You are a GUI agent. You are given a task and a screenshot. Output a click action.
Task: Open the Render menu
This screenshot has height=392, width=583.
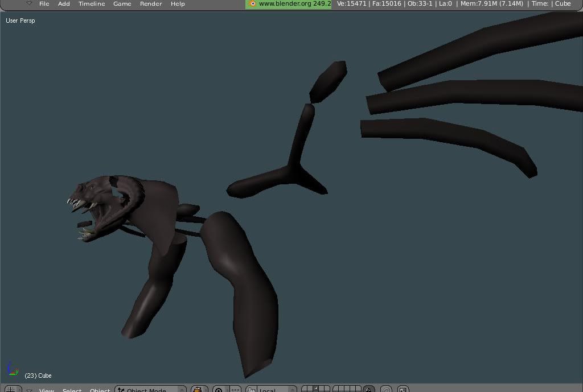151,4
